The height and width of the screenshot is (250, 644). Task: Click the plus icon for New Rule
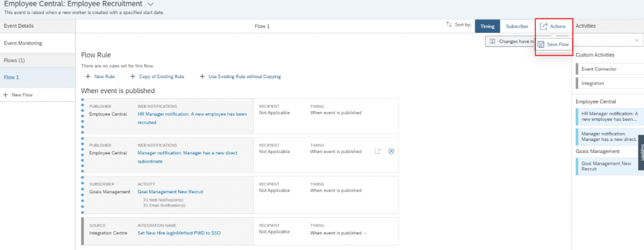click(88, 76)
